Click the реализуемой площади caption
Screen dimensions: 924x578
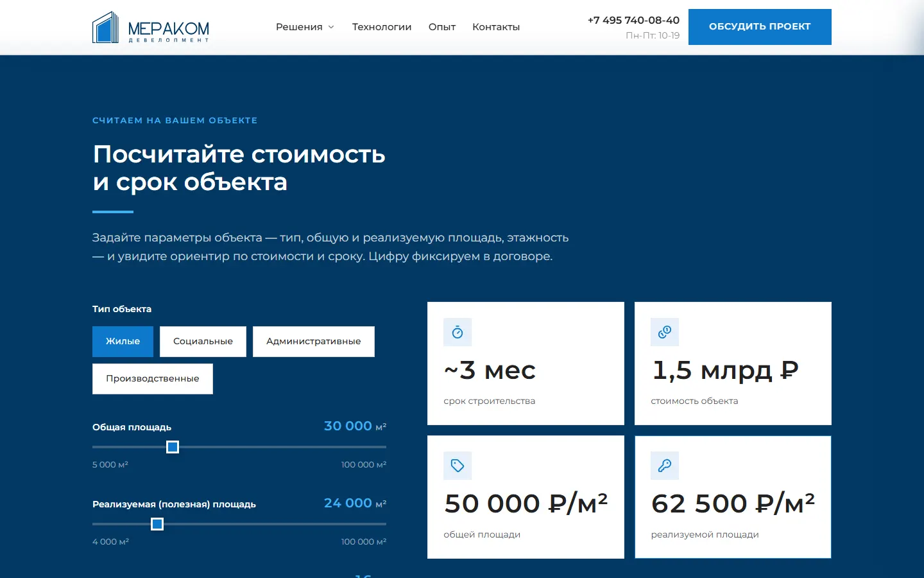705,535
